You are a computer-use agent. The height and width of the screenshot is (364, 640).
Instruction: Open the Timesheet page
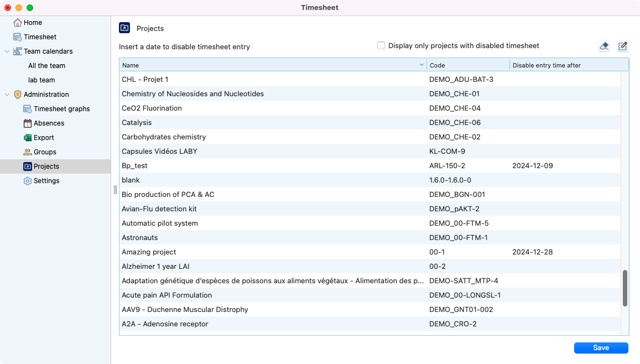(40, 37)
